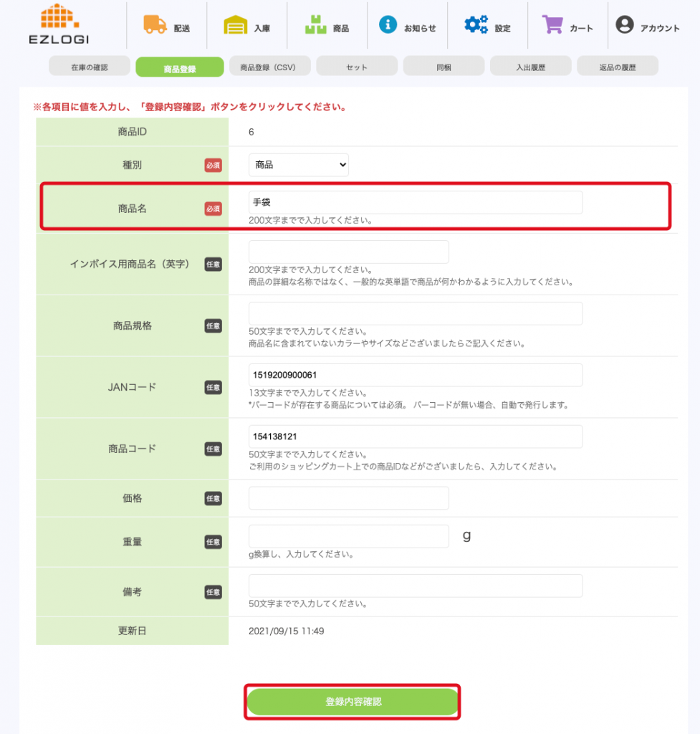The width and height of the screenshot is (700, 734).
Task: Click into the 価格 field
Action: tap(348, 498)
